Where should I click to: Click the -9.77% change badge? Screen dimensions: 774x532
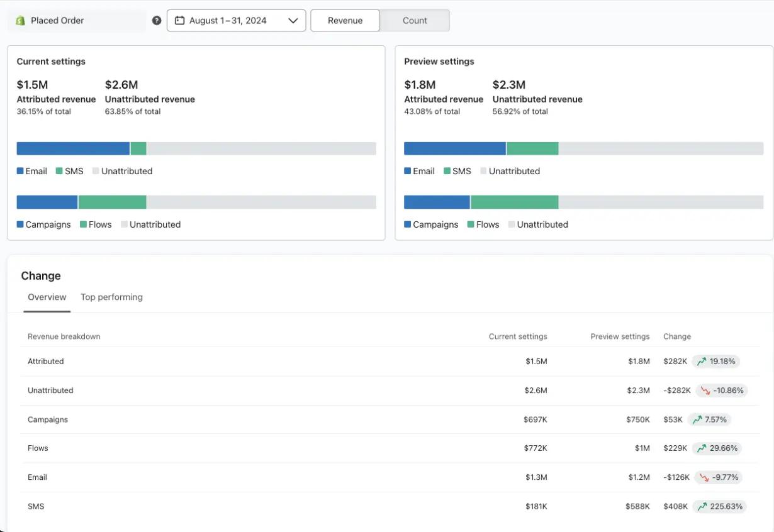point(719,477)
